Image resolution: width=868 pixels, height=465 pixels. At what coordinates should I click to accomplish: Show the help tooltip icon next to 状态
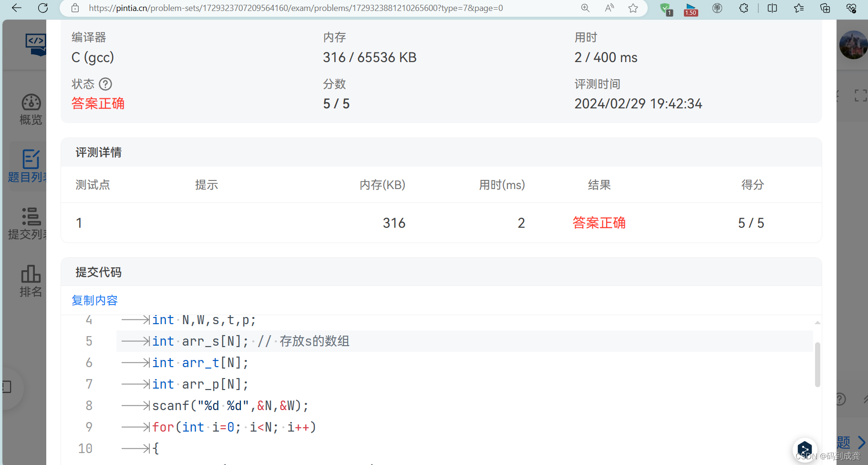[x=105, y=84]
